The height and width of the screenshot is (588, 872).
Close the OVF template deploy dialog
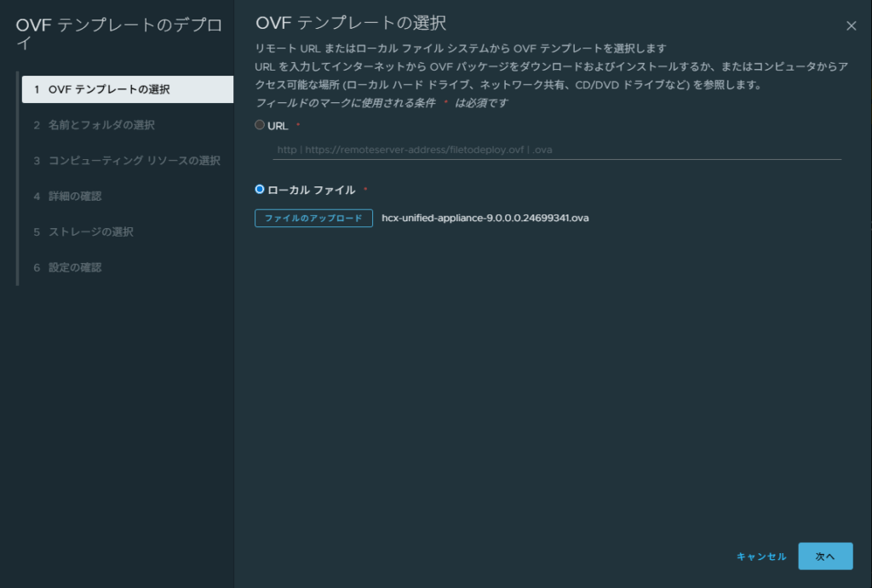coord(851,26)
